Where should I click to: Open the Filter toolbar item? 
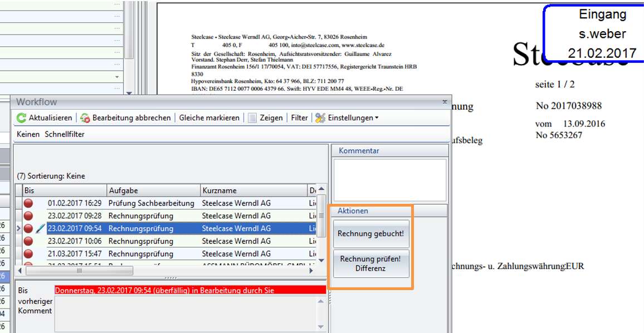pyautogui.click(x=299, y=118)
